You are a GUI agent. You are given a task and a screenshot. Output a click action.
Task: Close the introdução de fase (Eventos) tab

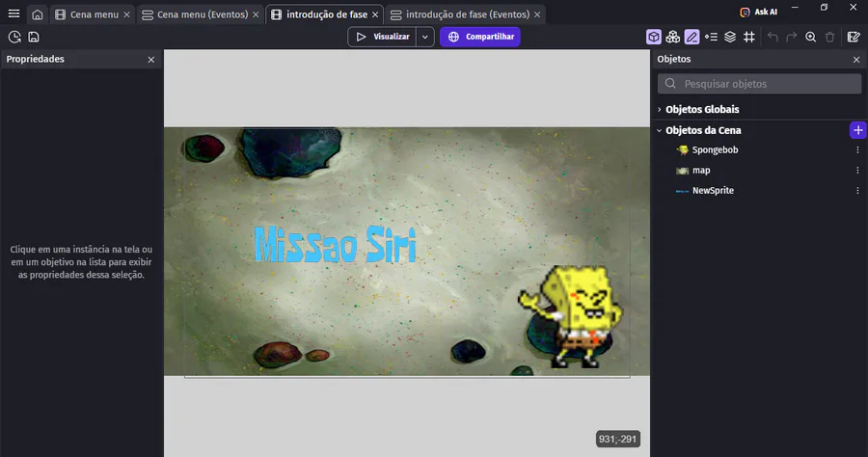coord(537,14)
